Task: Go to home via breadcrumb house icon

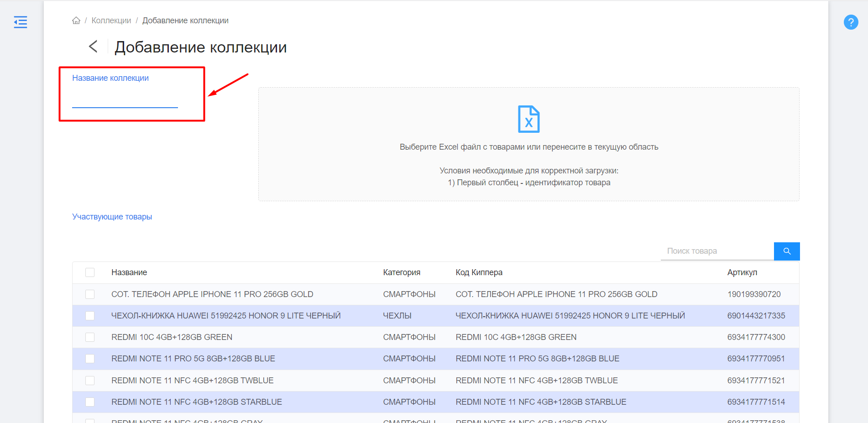Action: tap(76, 21)
